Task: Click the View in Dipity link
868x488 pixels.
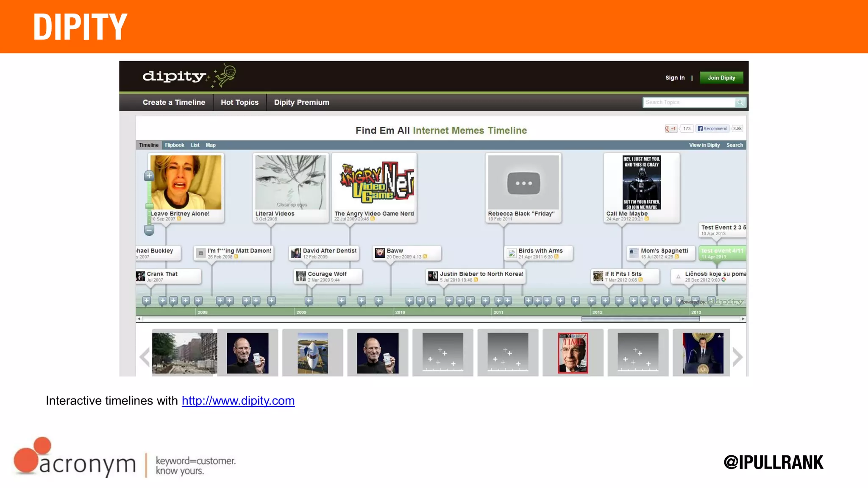Action: click(704, 145)
